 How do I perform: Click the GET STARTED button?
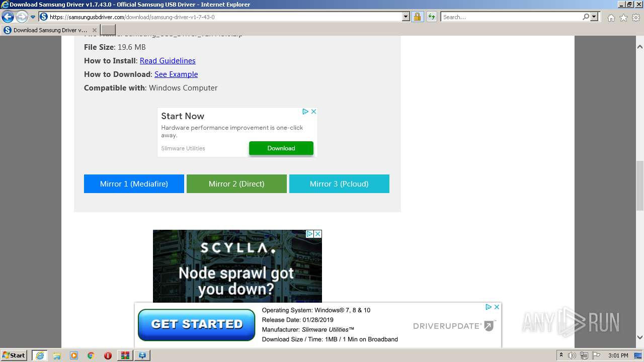[x=197, y=325]
